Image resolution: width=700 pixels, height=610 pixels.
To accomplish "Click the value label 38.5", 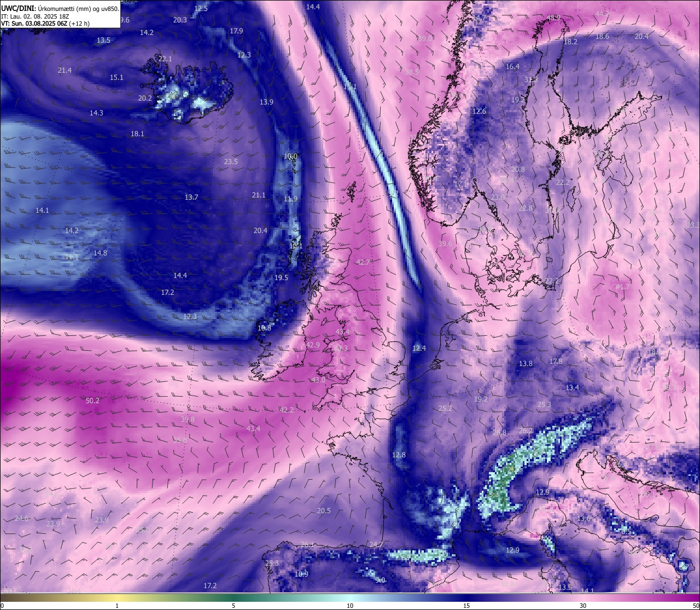I will point(412,72).
